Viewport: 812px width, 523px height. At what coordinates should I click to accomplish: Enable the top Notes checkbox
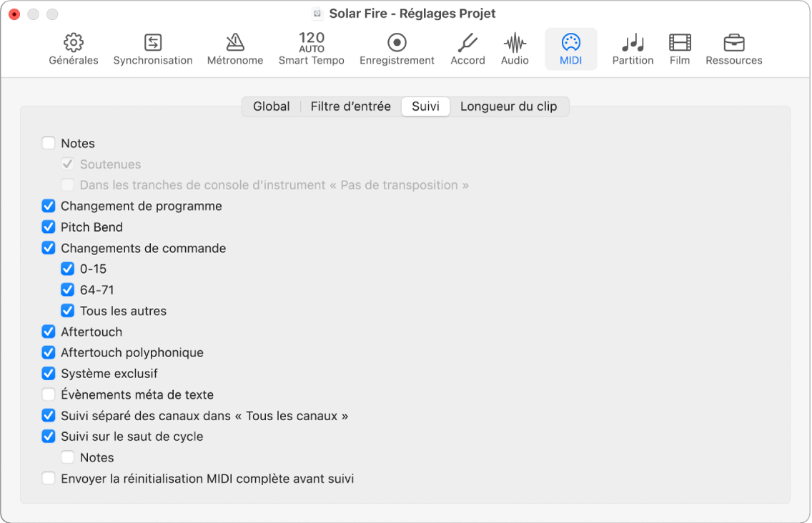[49, 144]
